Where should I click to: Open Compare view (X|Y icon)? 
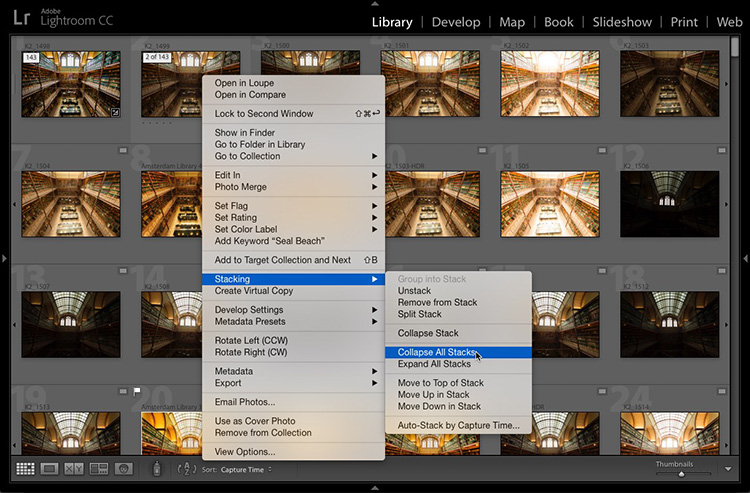pos(74,469)
